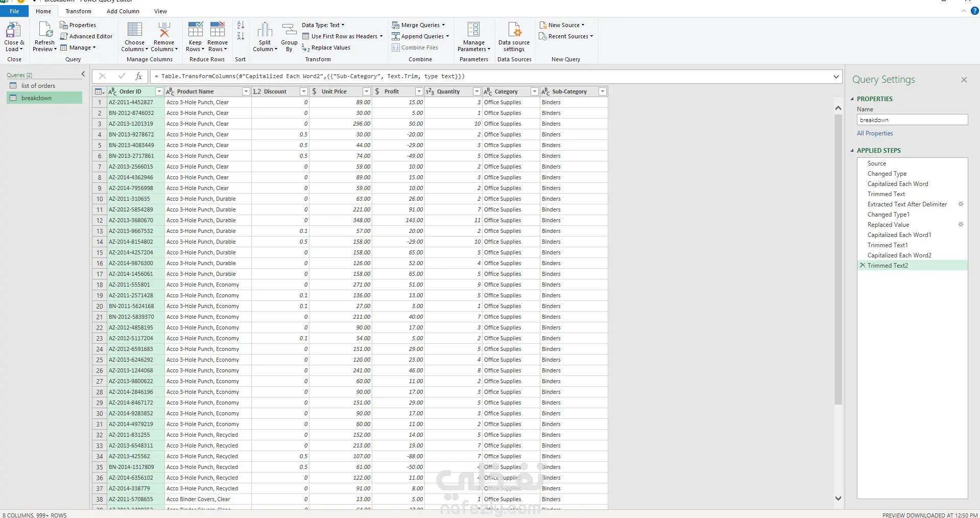Open the Profit column filter dropdown
The image size is (980, 518).
pyautogui.click(x=419, y=91)
